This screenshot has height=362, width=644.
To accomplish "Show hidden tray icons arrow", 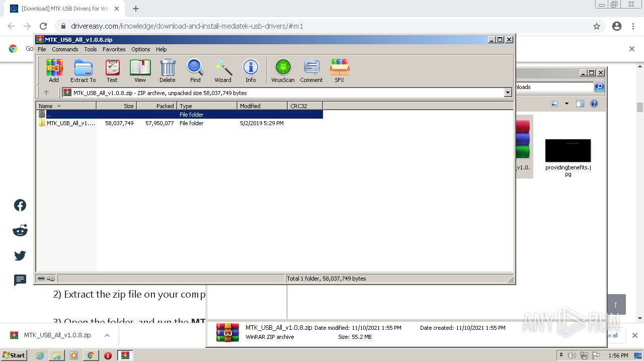I will (561, 355).
